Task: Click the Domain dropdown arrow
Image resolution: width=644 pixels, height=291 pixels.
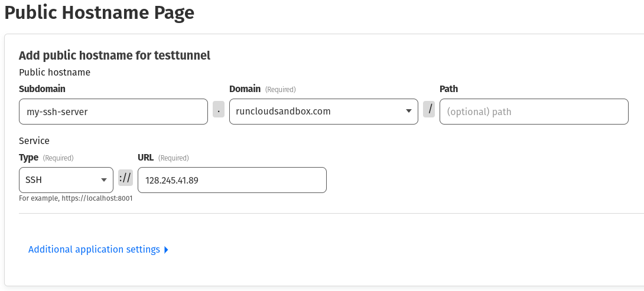Action: point(409,111)
